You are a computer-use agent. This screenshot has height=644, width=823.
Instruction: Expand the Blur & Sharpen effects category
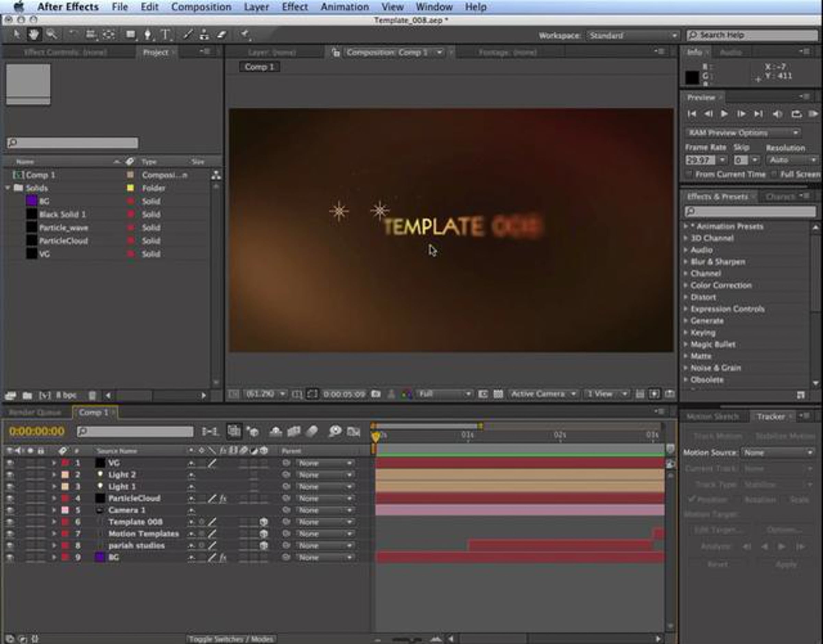click(x=686, y=262)
